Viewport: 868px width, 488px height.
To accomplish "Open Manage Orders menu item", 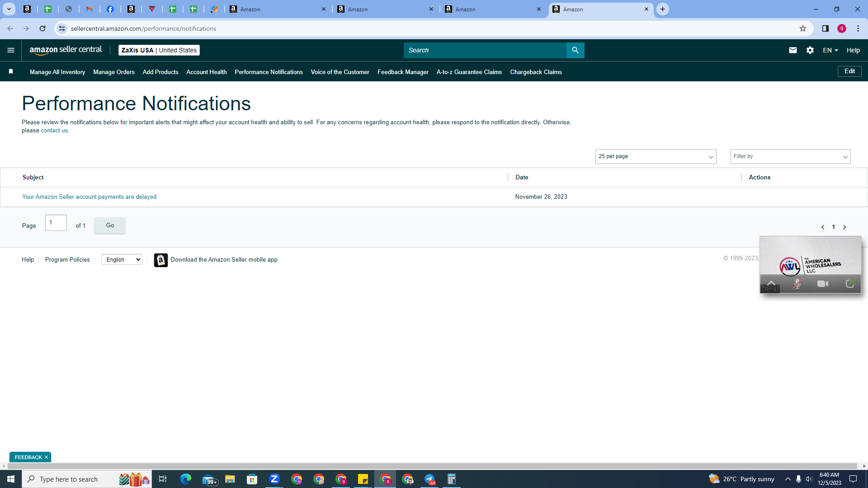I will [114, 72].
